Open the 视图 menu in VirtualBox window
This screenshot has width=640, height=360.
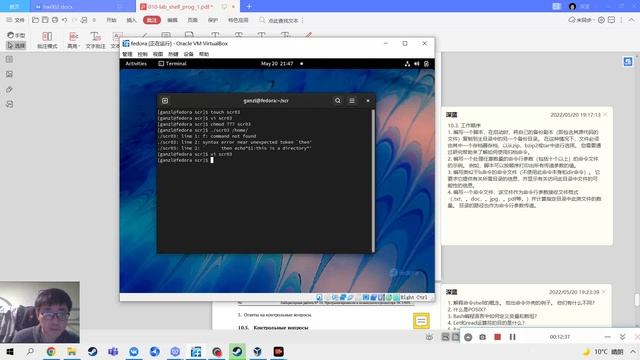(x=158, y=54)
